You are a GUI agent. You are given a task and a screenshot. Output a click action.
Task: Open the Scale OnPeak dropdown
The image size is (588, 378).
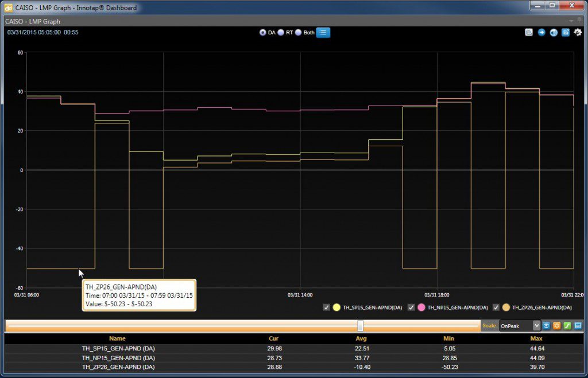point(520,326)
